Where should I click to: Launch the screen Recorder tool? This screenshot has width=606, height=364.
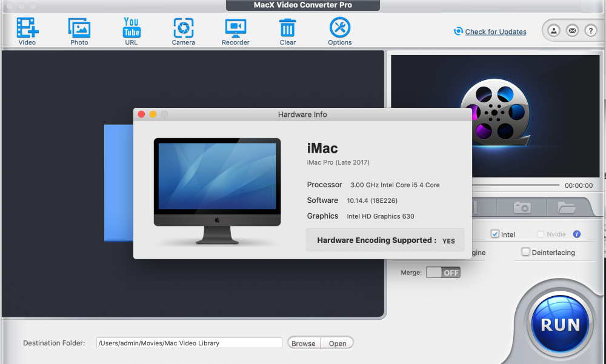coord(235,31)
